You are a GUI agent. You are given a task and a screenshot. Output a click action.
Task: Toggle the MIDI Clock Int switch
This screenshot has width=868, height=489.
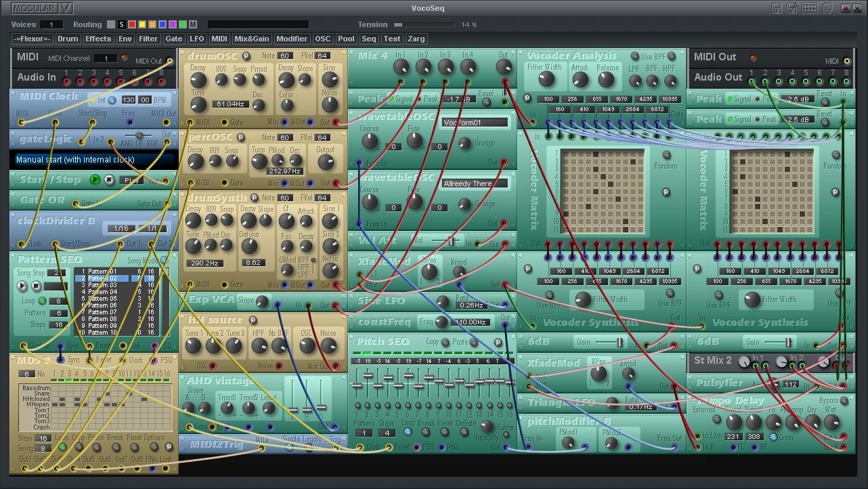[x=112, y=100]
